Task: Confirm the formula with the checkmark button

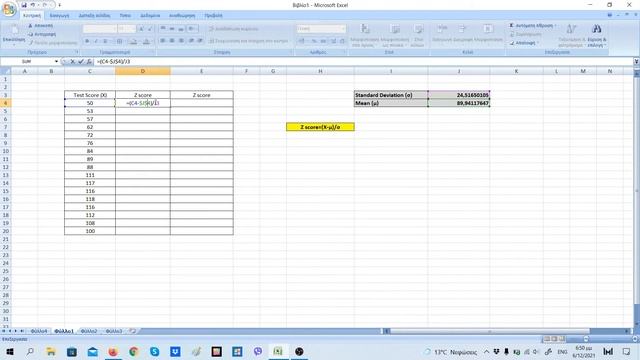Action: click(81, 62)
